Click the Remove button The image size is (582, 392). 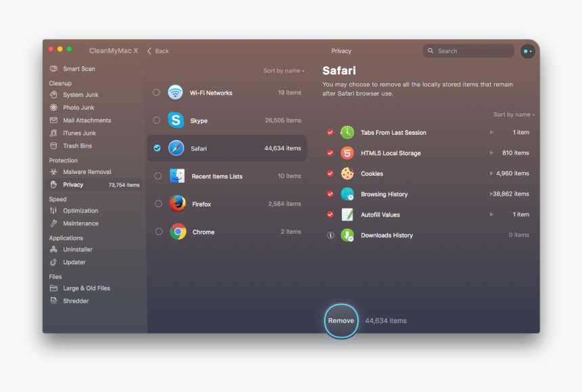point(341,321)
